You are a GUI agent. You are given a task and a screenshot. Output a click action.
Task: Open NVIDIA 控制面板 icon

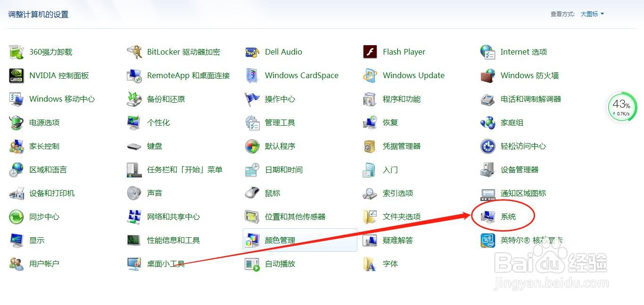pyautogui.click(x=17, y=75)
